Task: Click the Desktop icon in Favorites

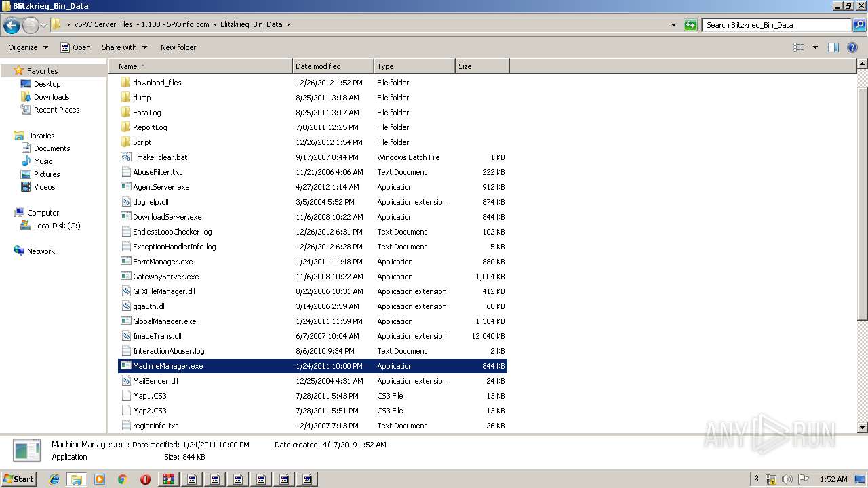Action: point(26,84)
